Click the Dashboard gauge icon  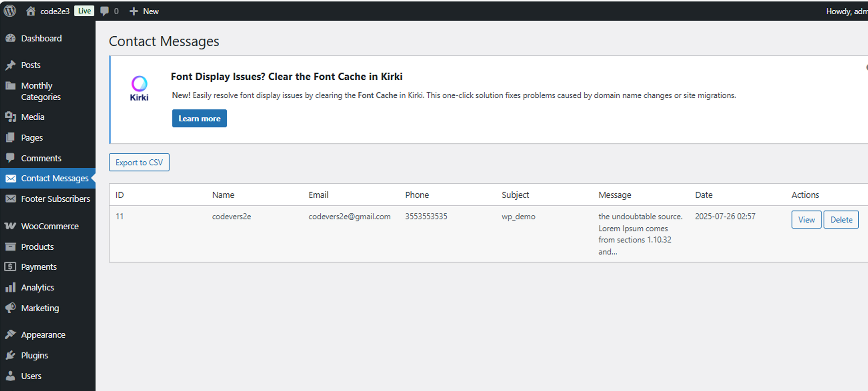click(10, 38)
